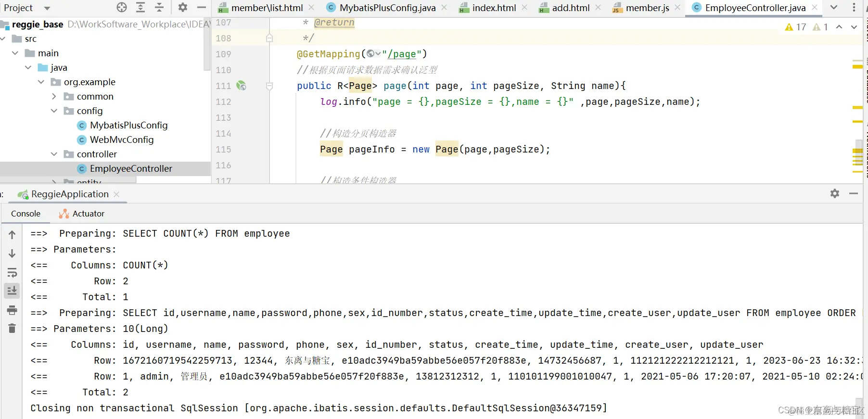Switch to index.html tab

click(488, 8)
